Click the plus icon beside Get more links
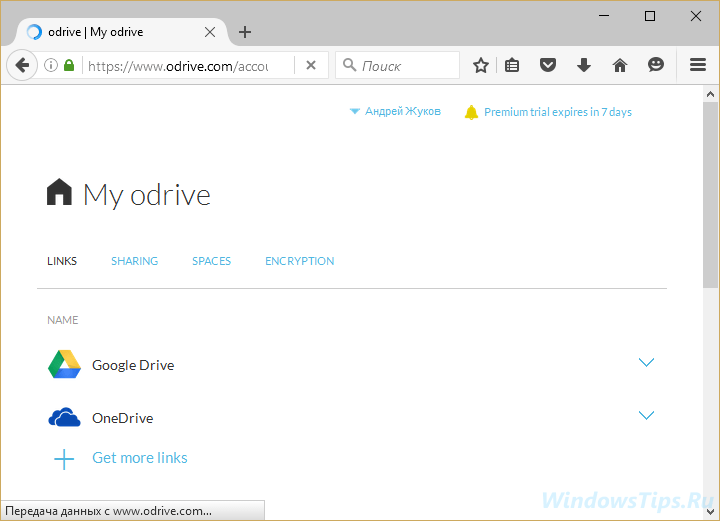 [64, 459]
